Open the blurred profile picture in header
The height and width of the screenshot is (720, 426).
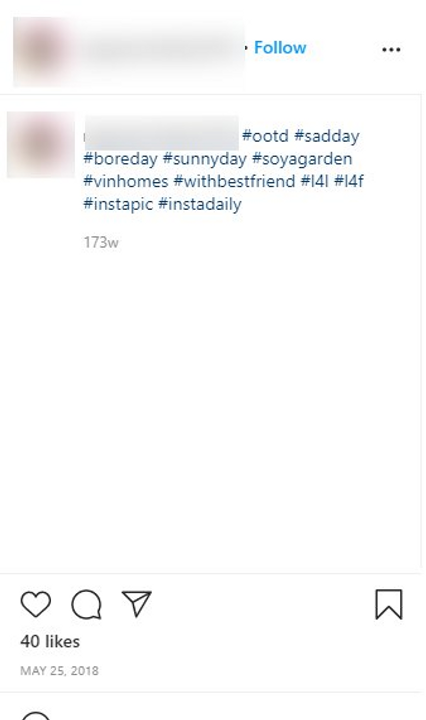tap(41, 51)
